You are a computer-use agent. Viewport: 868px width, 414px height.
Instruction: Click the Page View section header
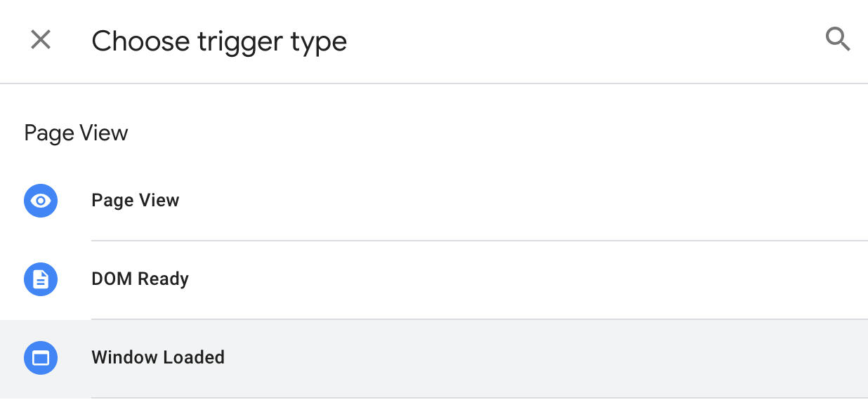pyautogui.click(x=76, y=133)
